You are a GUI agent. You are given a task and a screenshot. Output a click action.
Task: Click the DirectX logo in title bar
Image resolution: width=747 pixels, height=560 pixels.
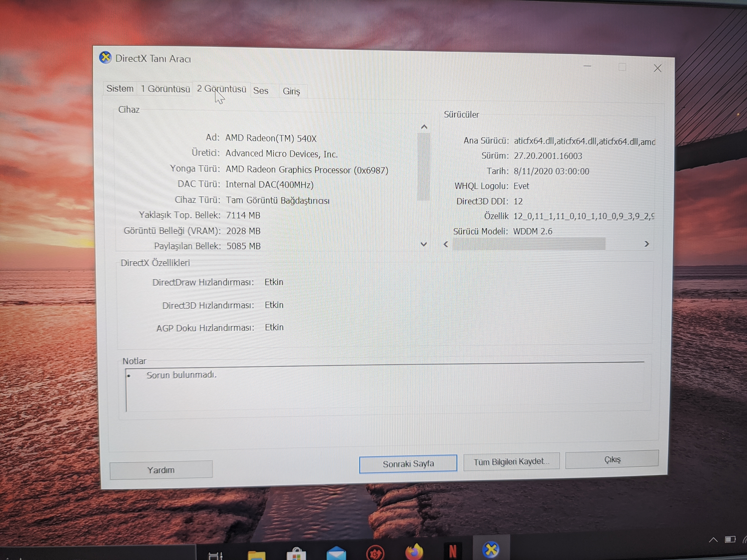click(x=105, y=57)
